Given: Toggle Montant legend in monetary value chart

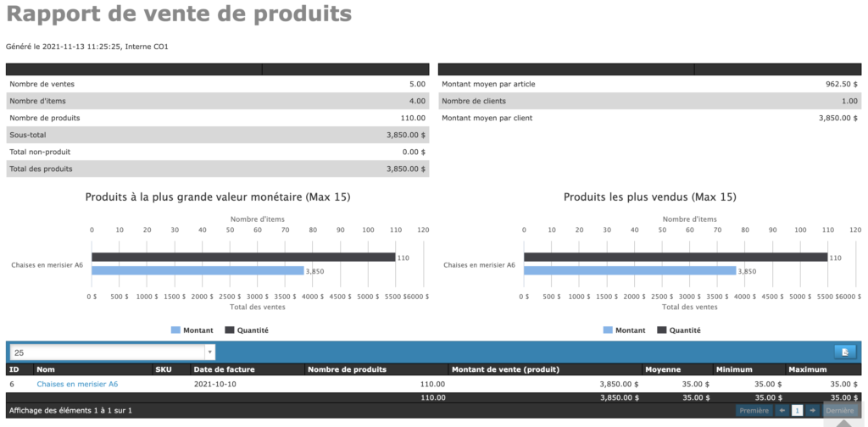Looking at the screenshot, I should tap(195, 330).
